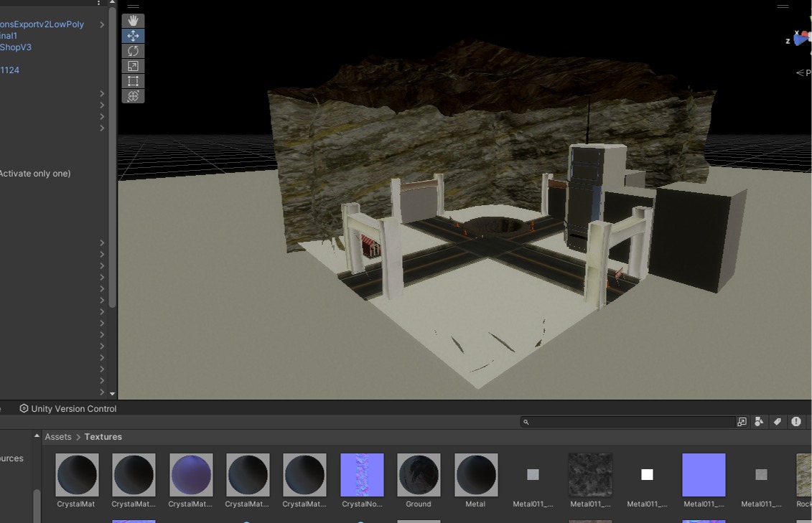Click the Search by Label tag icon
The image size is (812, 523).
click(x=777, y=422)
